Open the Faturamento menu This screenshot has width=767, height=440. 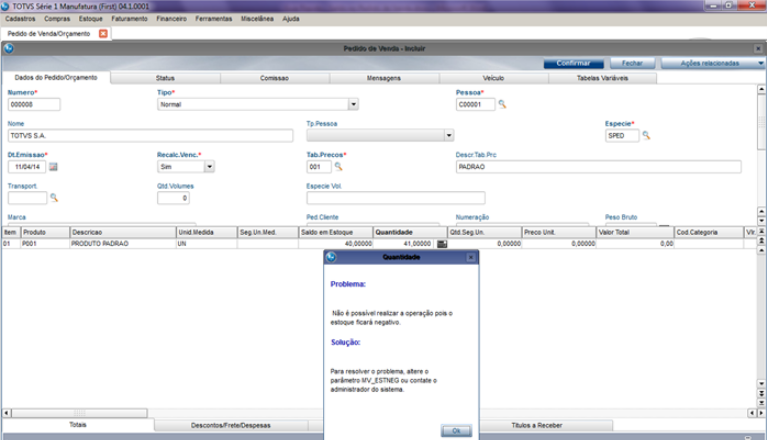[129, 19]
